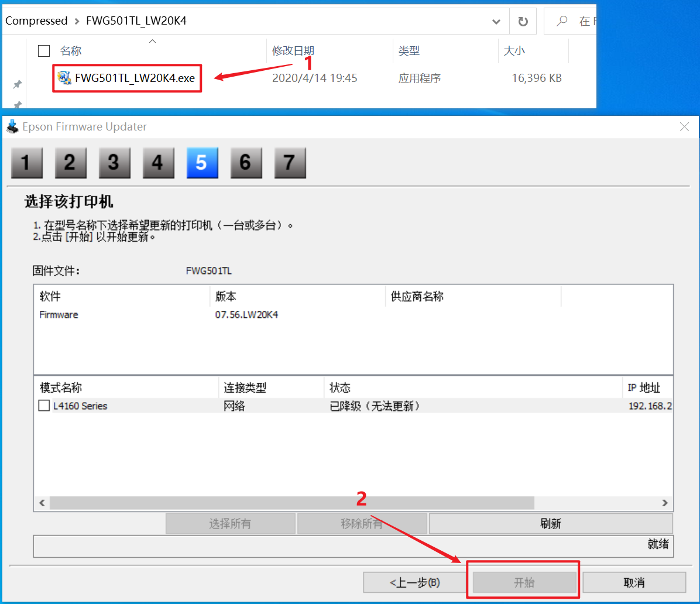Select the L4160 Series row name
700x604 pixels.
coord(80,406)
